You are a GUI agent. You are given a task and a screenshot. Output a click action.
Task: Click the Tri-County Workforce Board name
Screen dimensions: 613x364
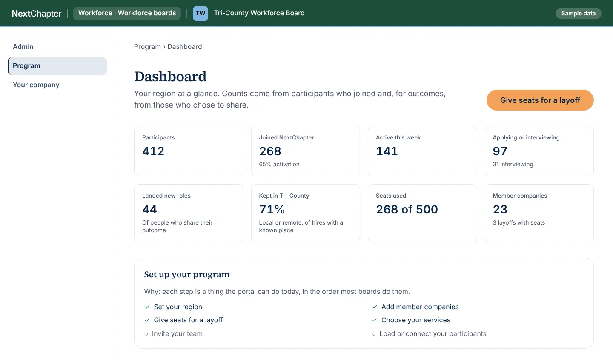point(259,13)
